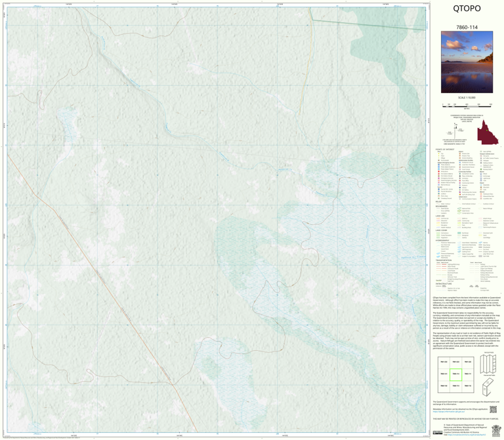This screenshot has height=440, width=504.
Task: Select the green-highlighted centre cell in index grid
Action: 455,374
